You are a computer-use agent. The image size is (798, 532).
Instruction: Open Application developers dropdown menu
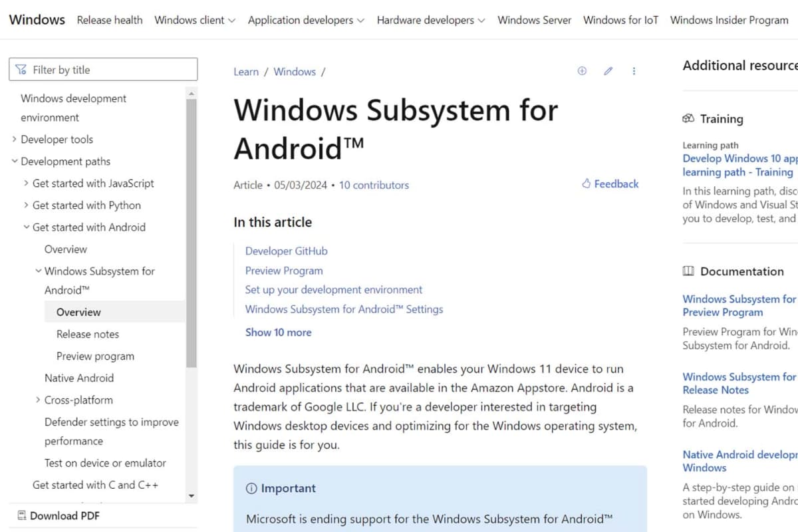[306, 20]
